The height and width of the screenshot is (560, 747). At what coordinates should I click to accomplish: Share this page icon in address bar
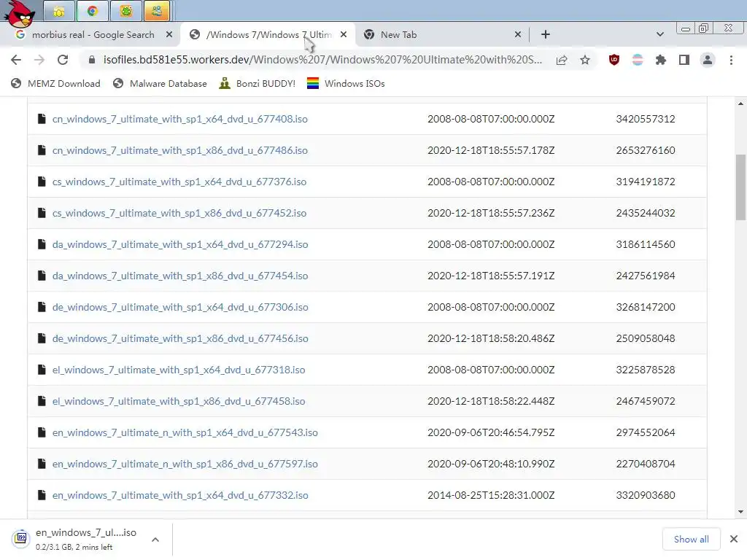[x=562, y=60]
